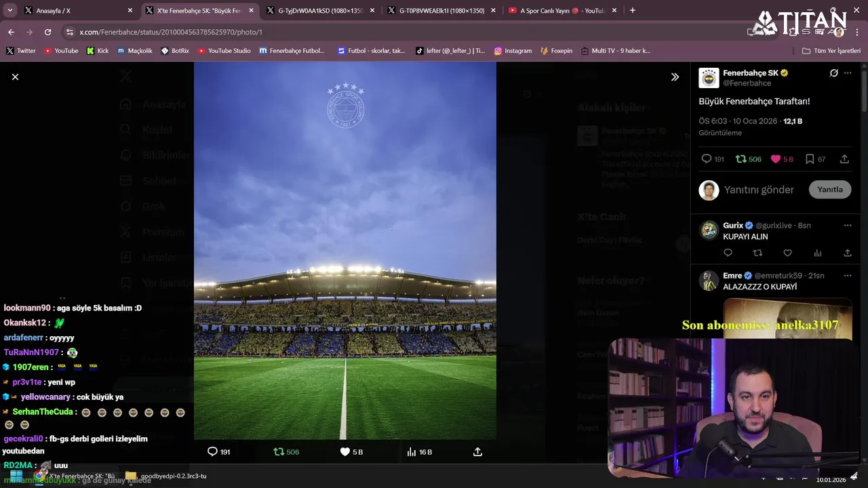Viewport: 868px width, 488px height.
Task: Open the Multi TV bookmark
Action: point(616,51)
